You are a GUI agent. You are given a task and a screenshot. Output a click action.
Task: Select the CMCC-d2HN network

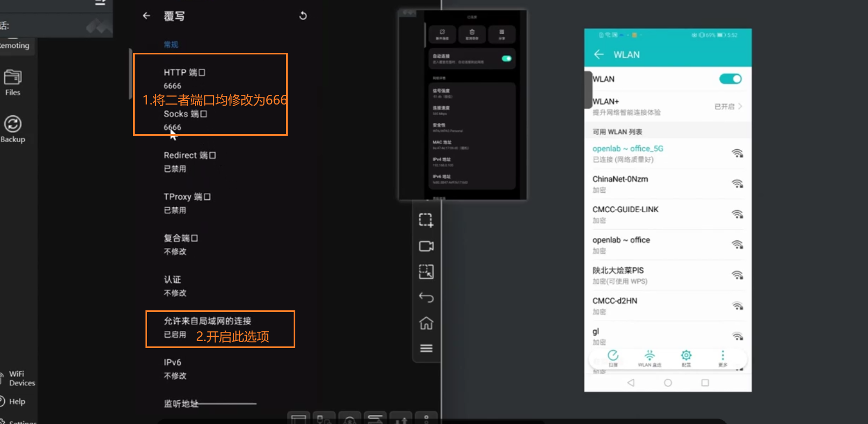[x=668, y=306]
